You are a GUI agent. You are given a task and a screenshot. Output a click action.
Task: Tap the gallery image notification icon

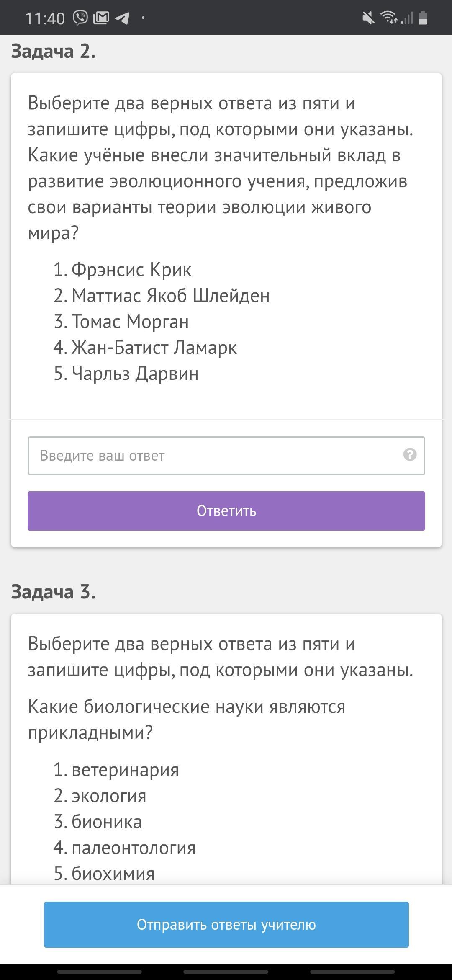tap(101, 18)
